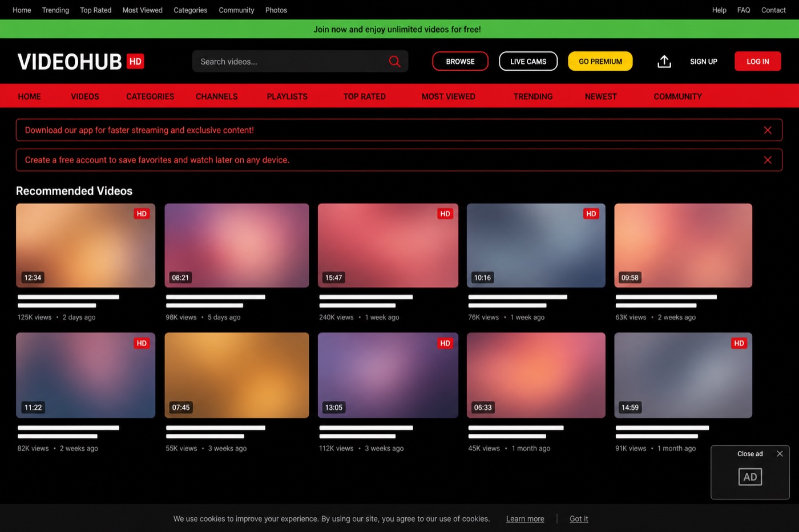Close the create free account banner
This screenshot has height=532, width=799.
point(768,160)
